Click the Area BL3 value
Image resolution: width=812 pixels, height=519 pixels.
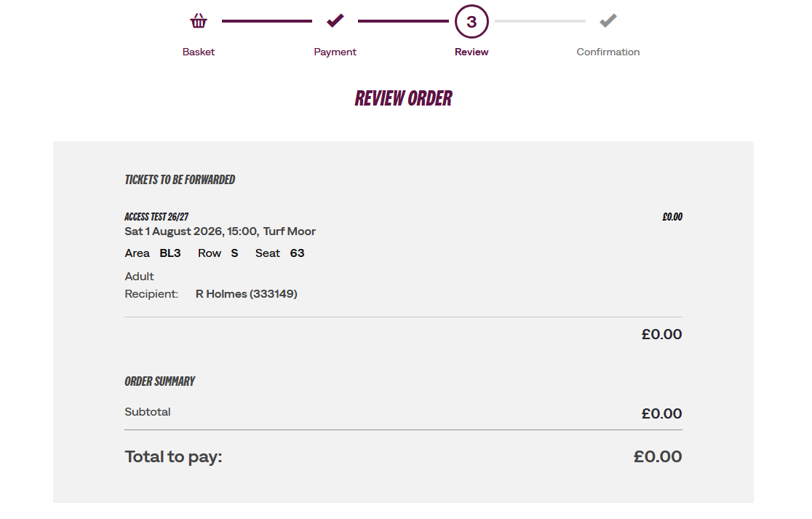pyautogui.click(x=170, y=253)
